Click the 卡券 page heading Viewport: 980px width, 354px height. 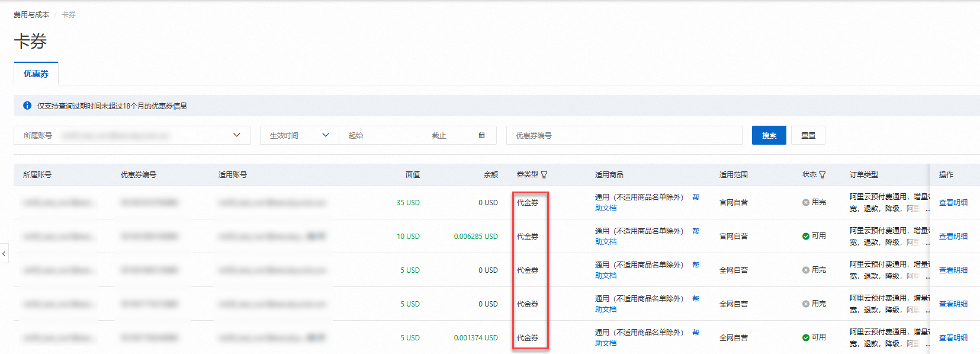pos(30,41)
